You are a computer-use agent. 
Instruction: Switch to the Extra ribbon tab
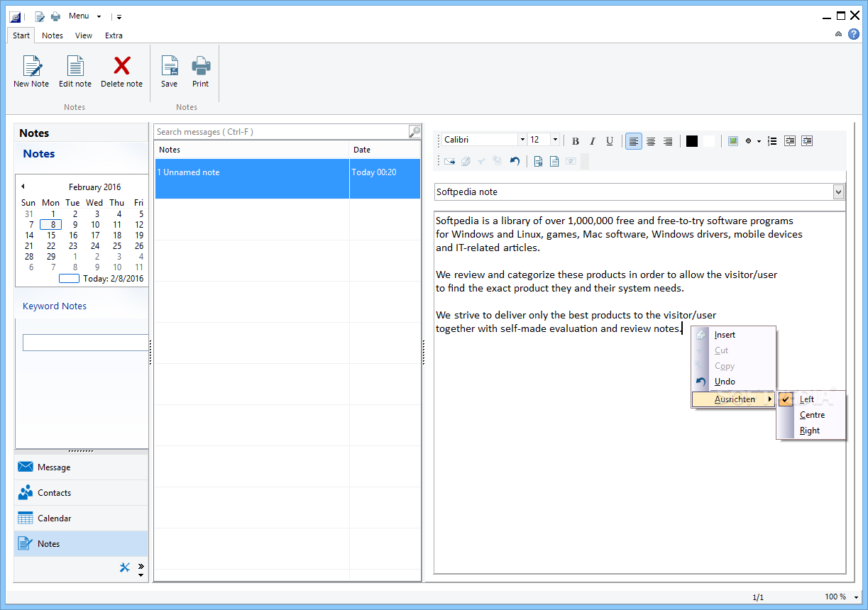[x=114, y=35]
